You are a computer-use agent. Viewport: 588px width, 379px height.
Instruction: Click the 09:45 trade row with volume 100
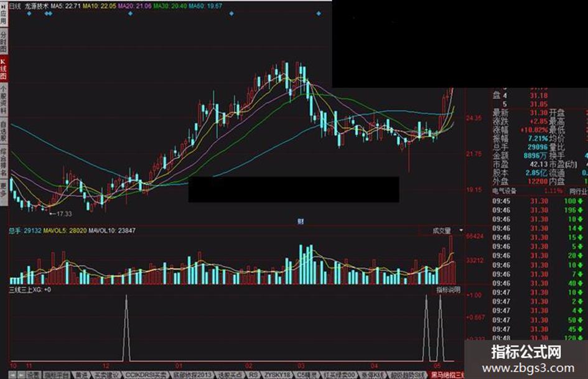click(538, 201)
